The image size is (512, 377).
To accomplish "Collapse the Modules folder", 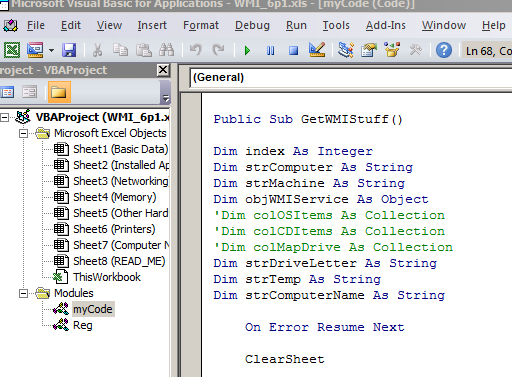I will pos(23,293).
